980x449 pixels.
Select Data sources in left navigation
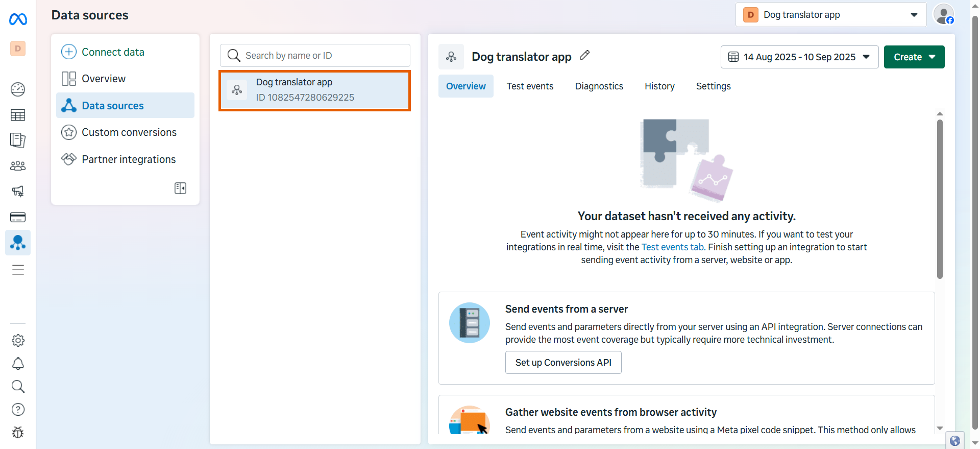[125, 105]
